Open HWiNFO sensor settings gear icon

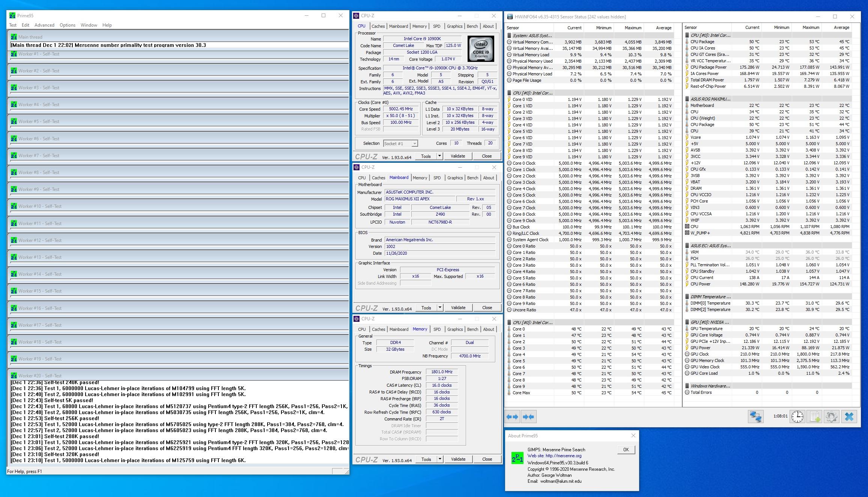point(831,417)
